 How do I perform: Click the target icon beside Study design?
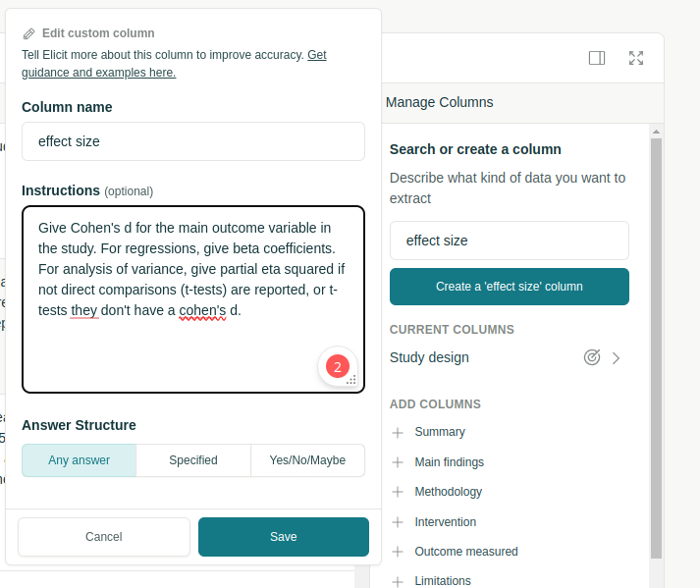coord(592,357)
